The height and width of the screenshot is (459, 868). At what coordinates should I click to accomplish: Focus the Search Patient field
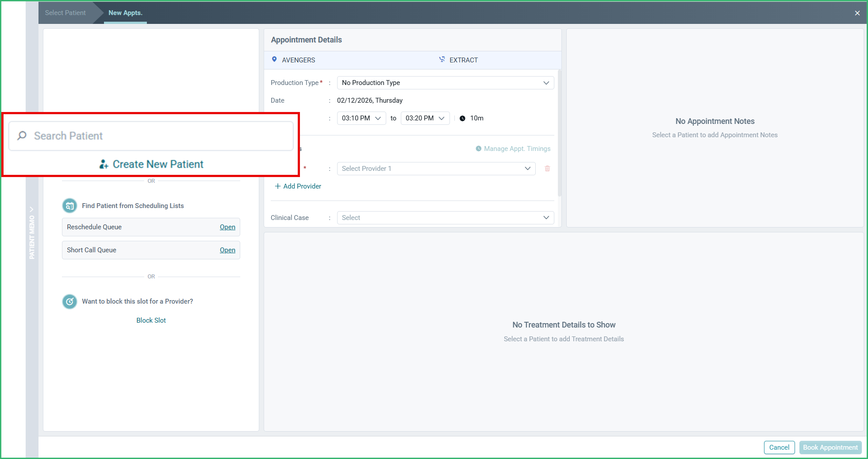coord(151,136)
